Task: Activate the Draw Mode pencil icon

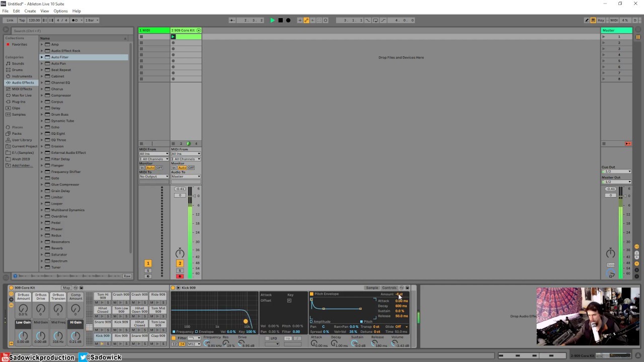Action: pyautogui.click(x=587, y=20)
